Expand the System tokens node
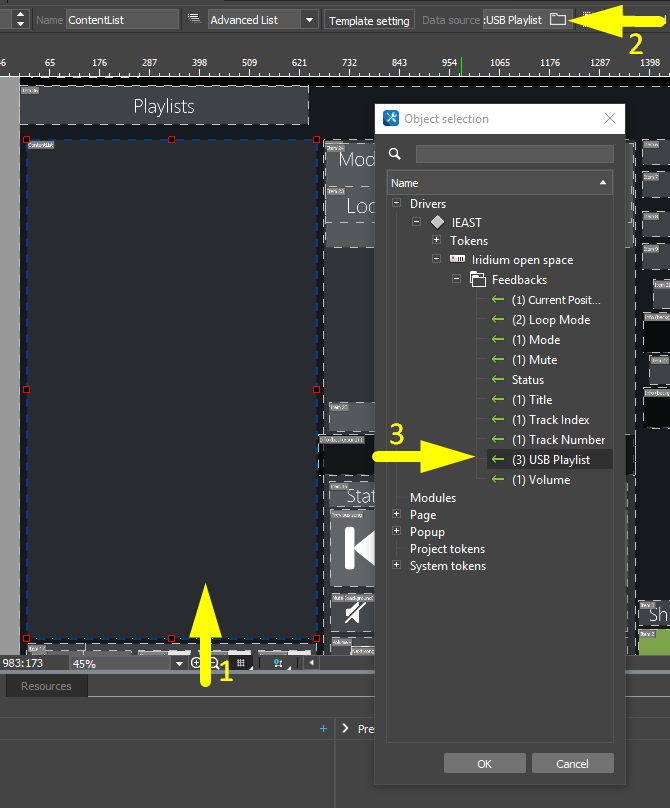The image size is (670, 808). pos(396,566)
